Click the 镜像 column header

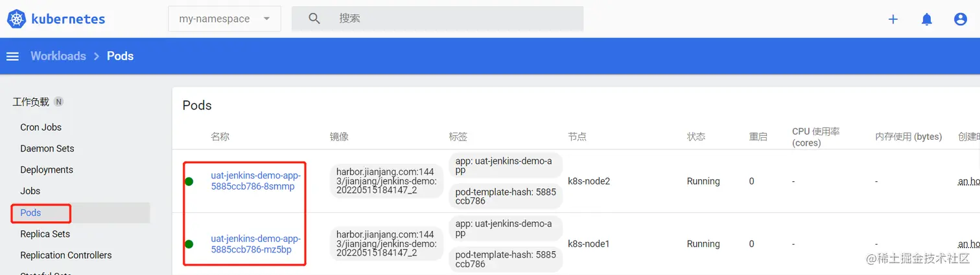[x=339, y=137]
